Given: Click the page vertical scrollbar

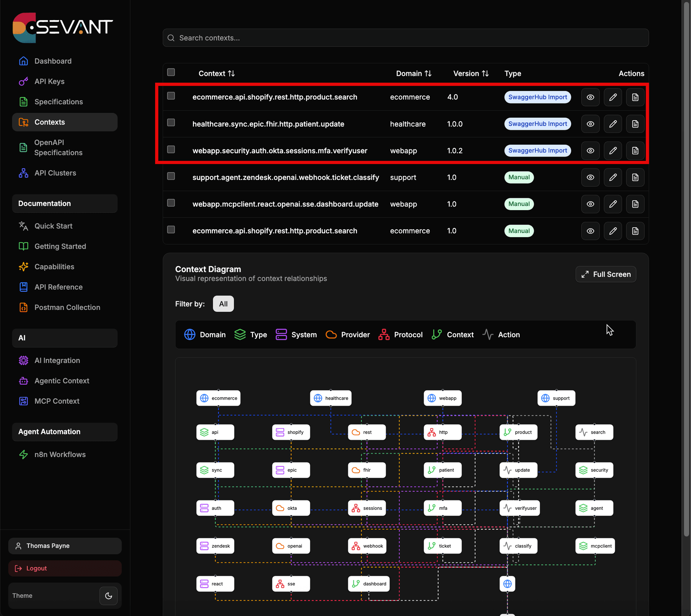Looking at the screenshot, I should tap(686, 270).
